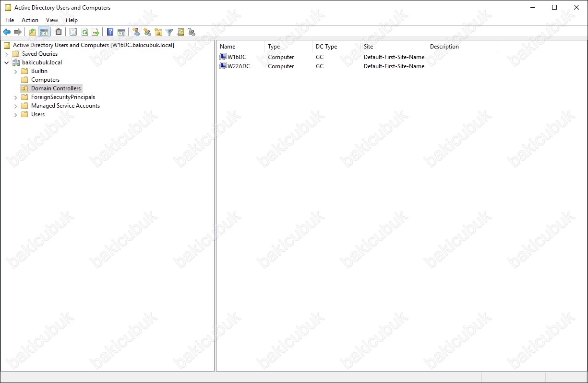Click the clipboard toolbar icon
588x383 pixels.
pyautogui.click(x=59, y=32)
